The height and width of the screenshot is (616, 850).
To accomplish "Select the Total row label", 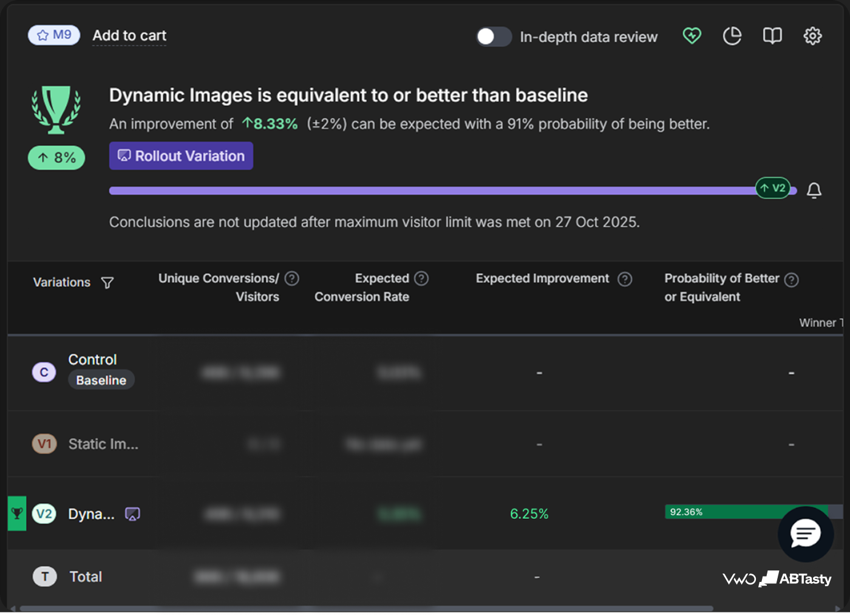I will tap(86, 577).
